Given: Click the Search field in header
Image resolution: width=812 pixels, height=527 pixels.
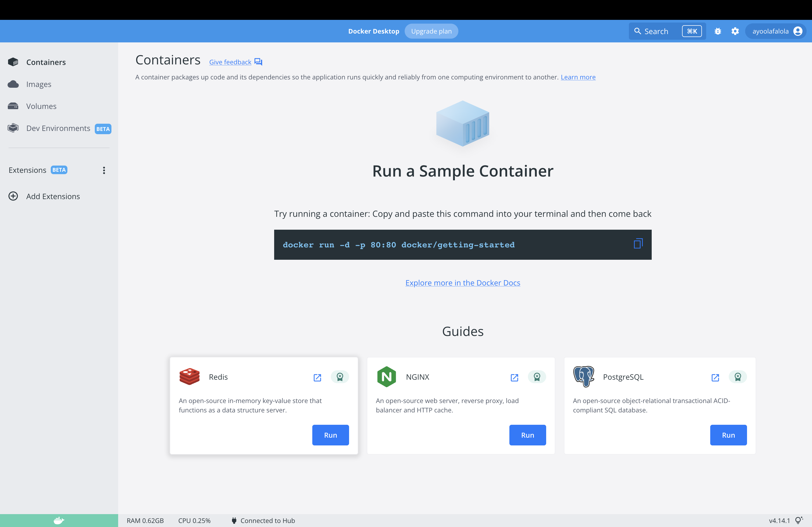Looking at the screenshot, I should point(667,31).
